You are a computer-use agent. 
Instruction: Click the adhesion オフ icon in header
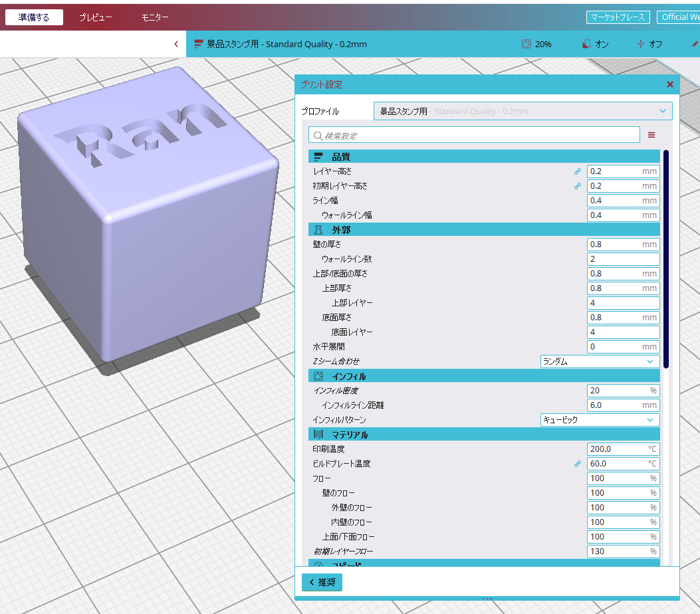click(x=641, y=44)
